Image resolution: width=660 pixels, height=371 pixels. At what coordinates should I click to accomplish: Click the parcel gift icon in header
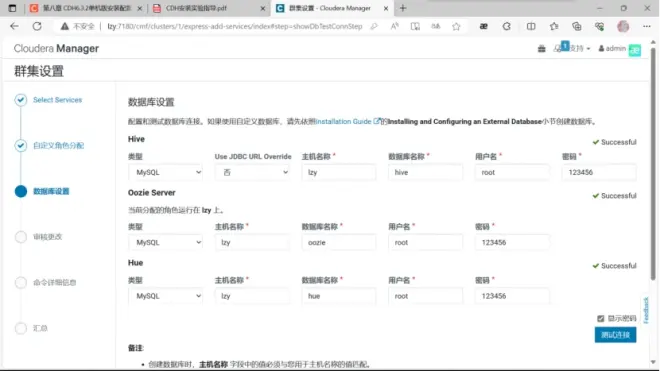[542, 49]
